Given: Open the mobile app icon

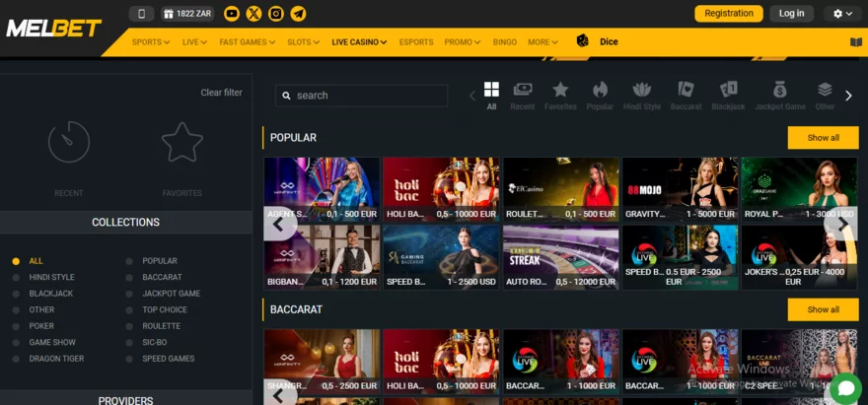Looking at the screenshot, I should pyautogui.click(x=141, y=14).
